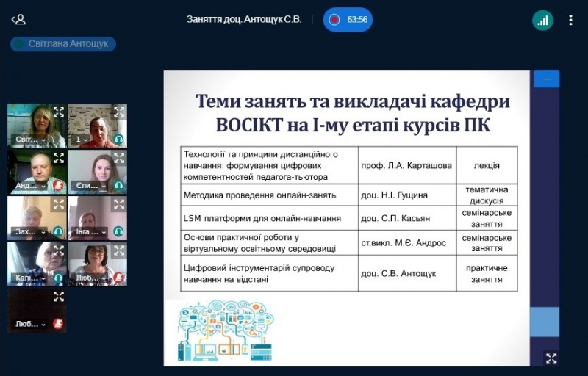
Task: Open the connection status indicator
Action: [x=542, y=20]
